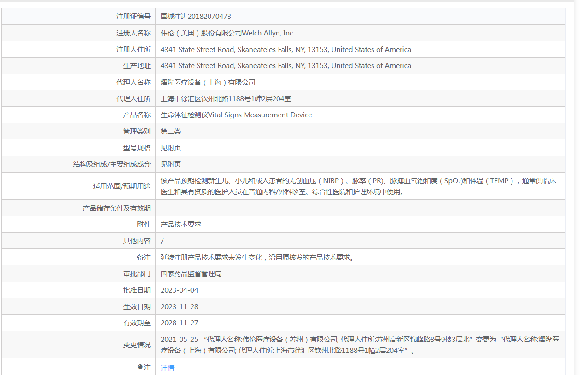Click the 变更情况 label
This screenshot has height=375, width=588.
click(137, 345)
